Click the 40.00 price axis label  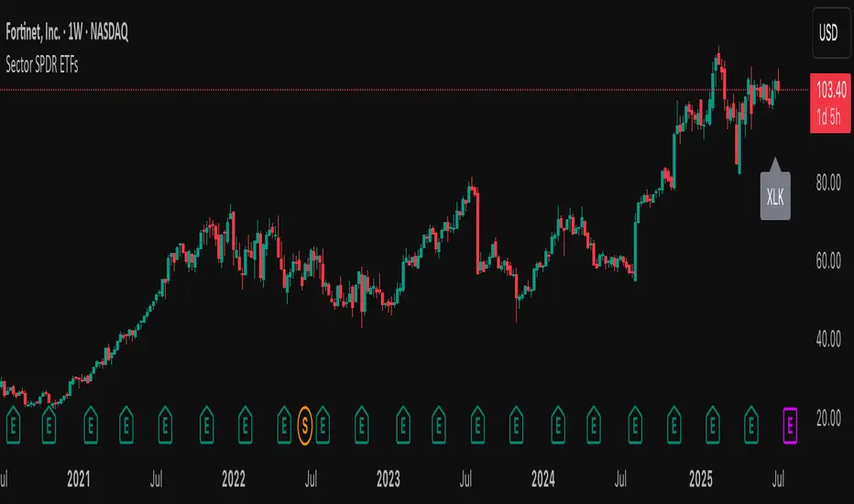pyautogui.click(x=828, y=339)
